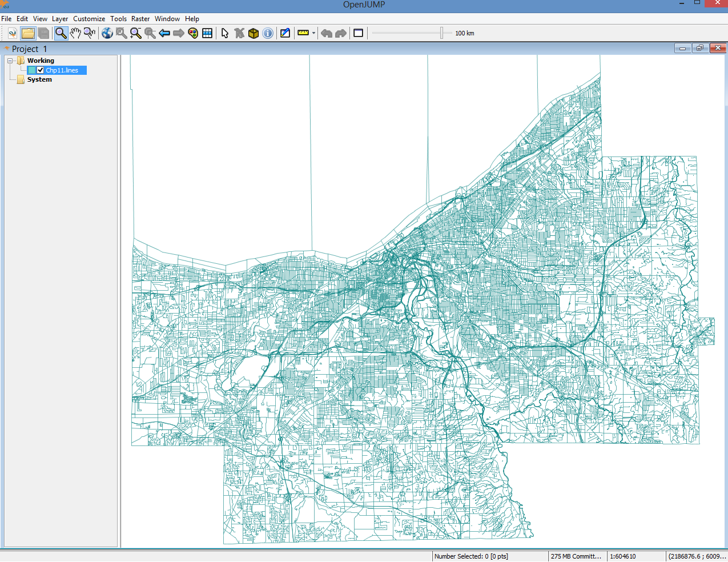Image resolution: width=728 pixels, height=562 pixels.
Task: Select the Feature Info tool
Action: pos(268,33)
